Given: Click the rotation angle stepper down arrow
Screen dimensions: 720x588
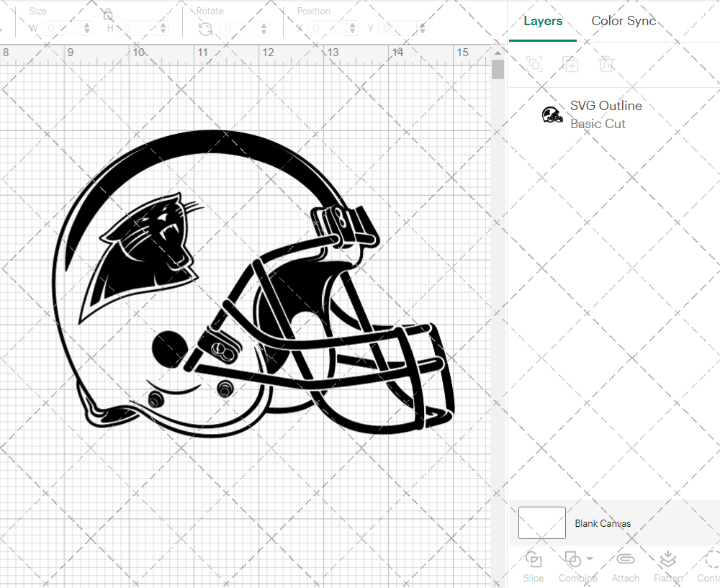Looking at the screenshot, I should 263,31.
